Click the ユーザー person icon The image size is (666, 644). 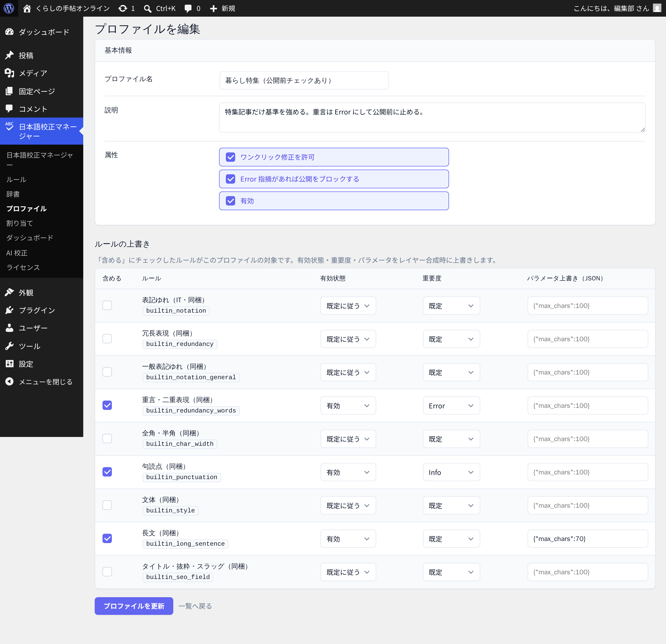coord(10,328)
